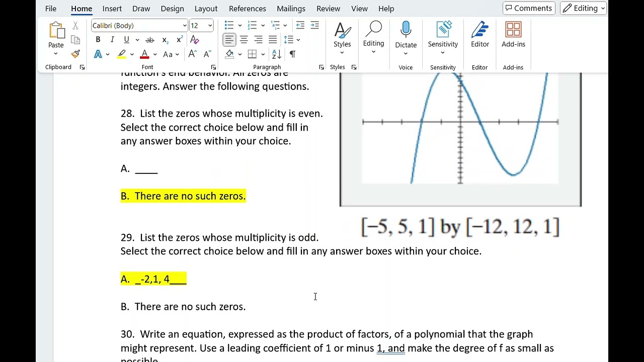
Task: Toggle show paragraph marks
Action: click(x=293, y=54)
